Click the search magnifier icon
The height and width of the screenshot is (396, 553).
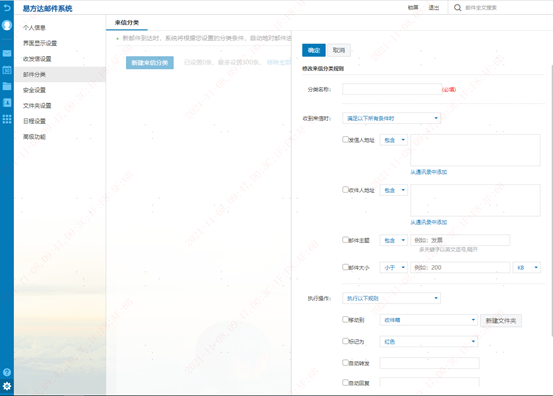(457, 8)
